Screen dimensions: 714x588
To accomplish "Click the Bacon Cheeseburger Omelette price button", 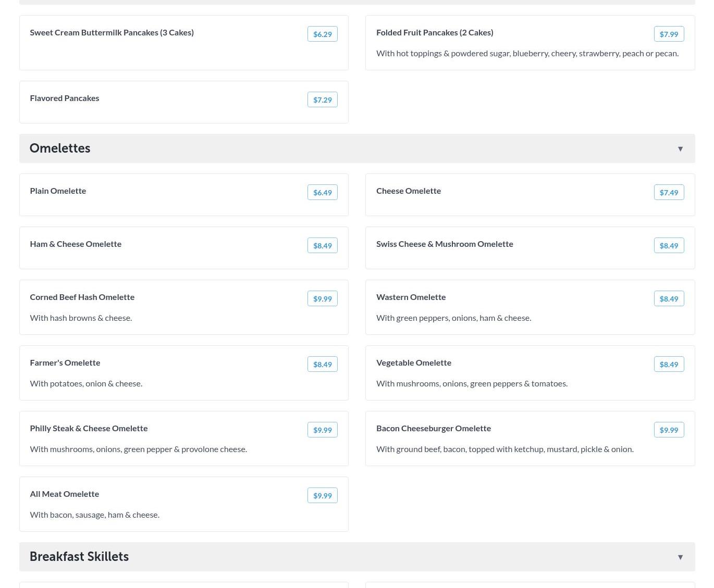I will click(x=669, y=430).
